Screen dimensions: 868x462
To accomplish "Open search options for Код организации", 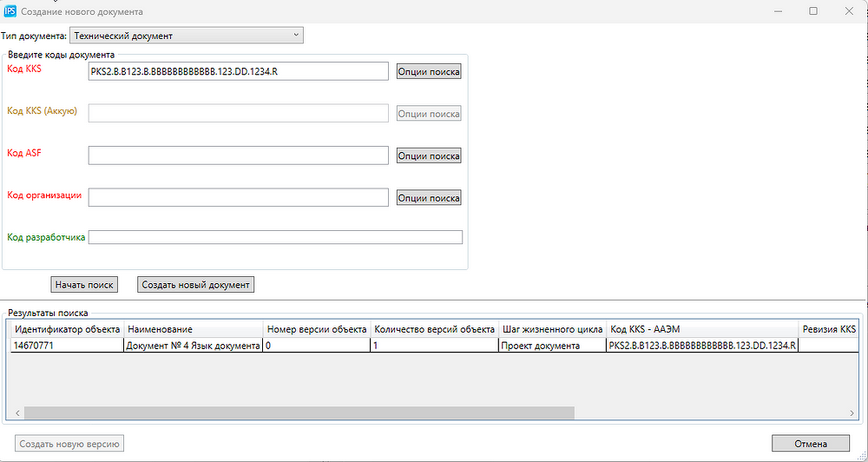I will click(x=429, y=198).
